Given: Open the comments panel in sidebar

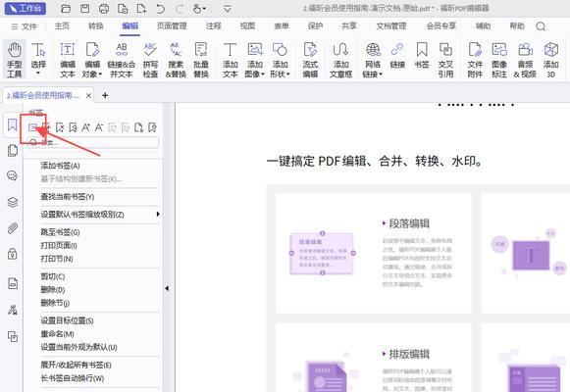Looking at the screenshot, I should 13,176.
